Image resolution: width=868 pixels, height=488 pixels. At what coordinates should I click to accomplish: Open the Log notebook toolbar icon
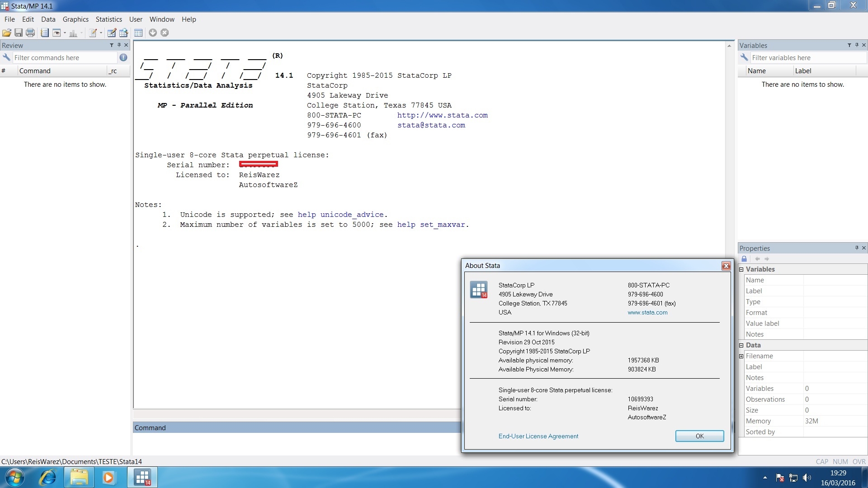pyautogui.click(x=45, y=33)
